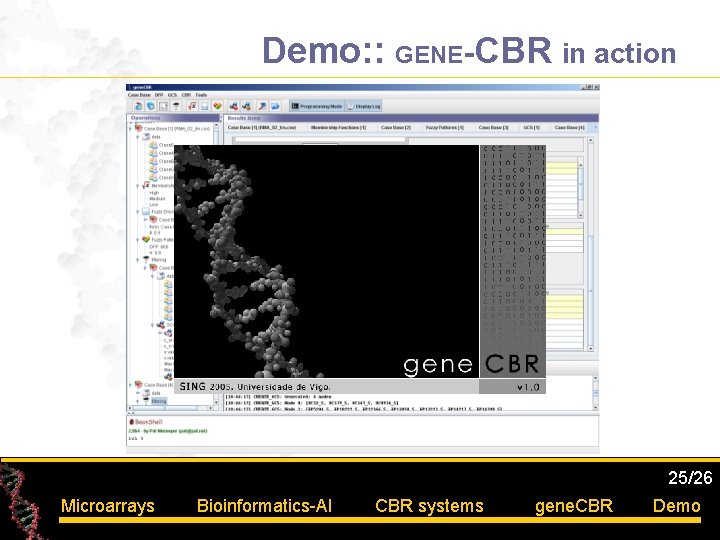Click the black funnel filter toolbar icon
Viewport: 720px width, 540px height.
176,106
